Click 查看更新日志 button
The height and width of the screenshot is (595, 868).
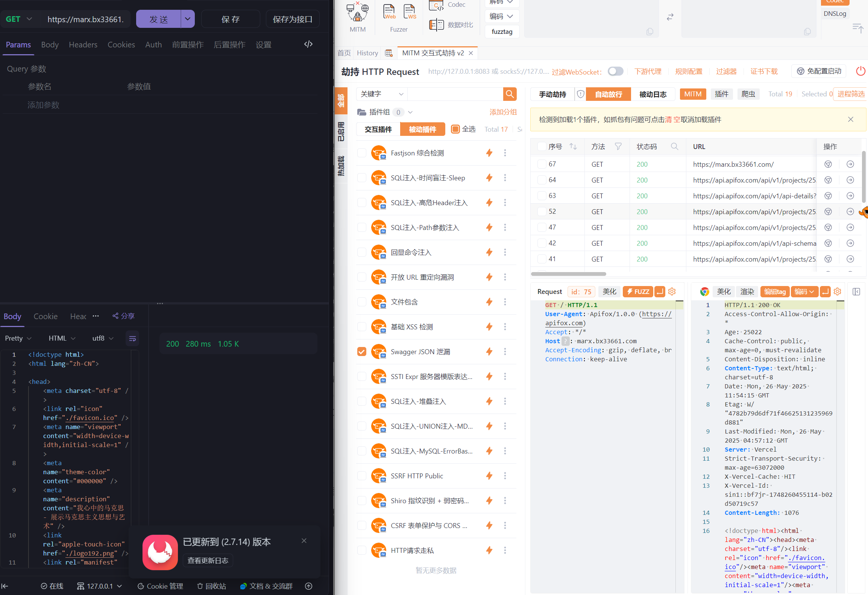pos(208,560)
